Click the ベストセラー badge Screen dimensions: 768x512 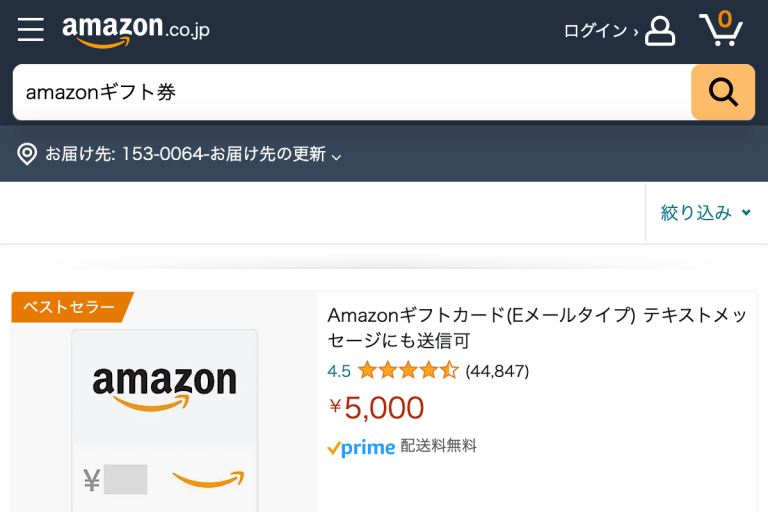(x=68, y=307)
